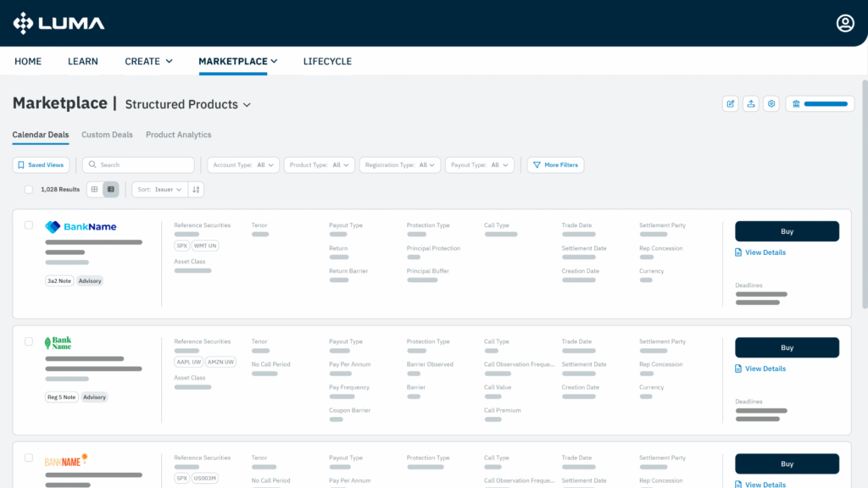The image size is (868, 488).
Task: Expand the Structured Products selector
Action: point(188,104)
